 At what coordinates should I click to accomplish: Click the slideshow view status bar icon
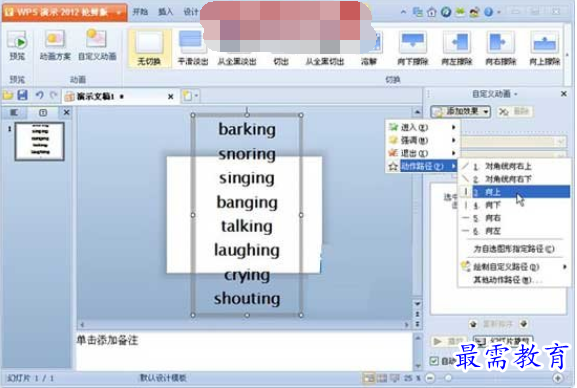[x=395, y=378]
